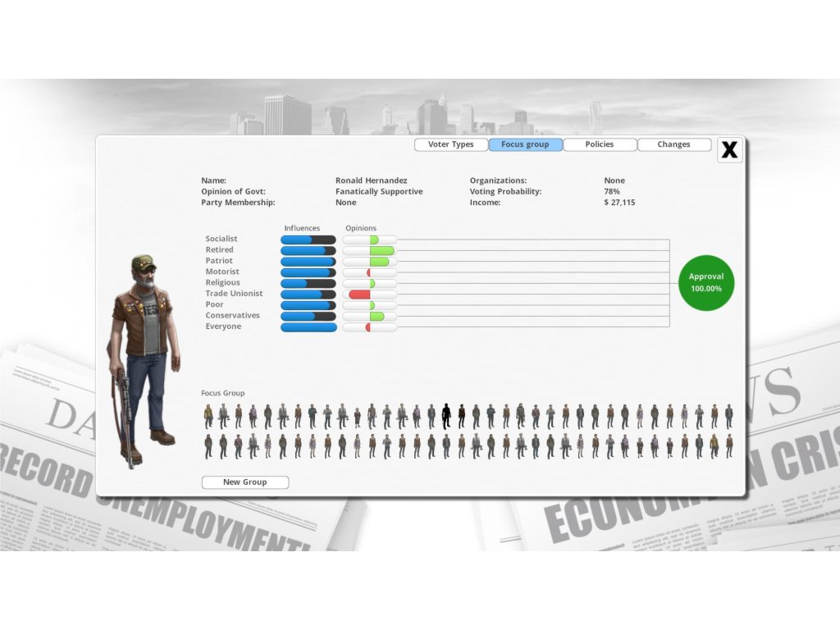This screenshot has width=840, height=630.
Task: Click the Fanatically Supportive opinion value
Action: [379, 192]
